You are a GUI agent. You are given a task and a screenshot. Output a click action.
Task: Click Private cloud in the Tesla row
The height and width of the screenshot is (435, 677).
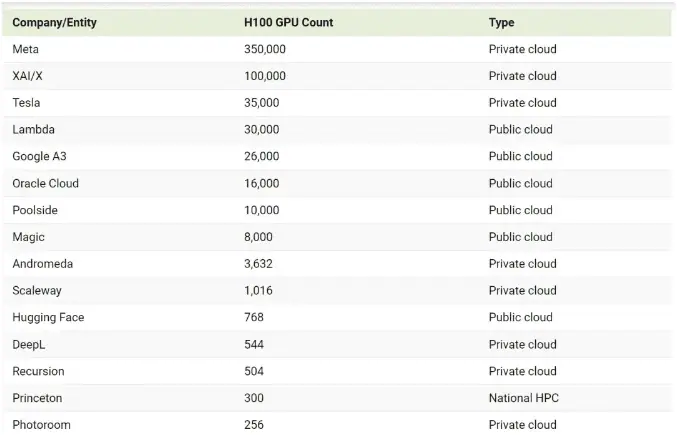pyautogui.click(x=522, y=103)
